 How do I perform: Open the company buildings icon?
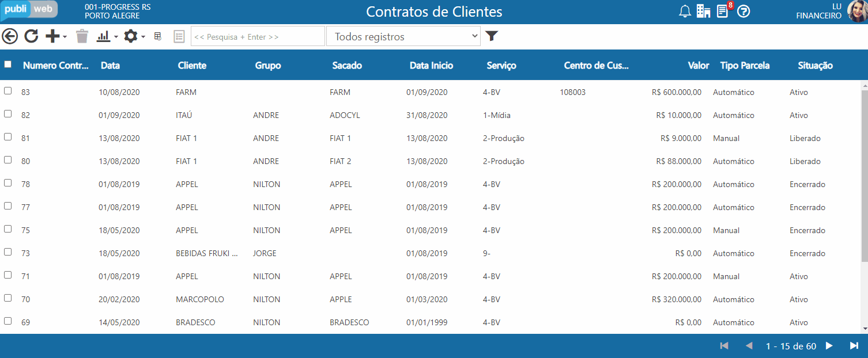(x=703, y=11)
